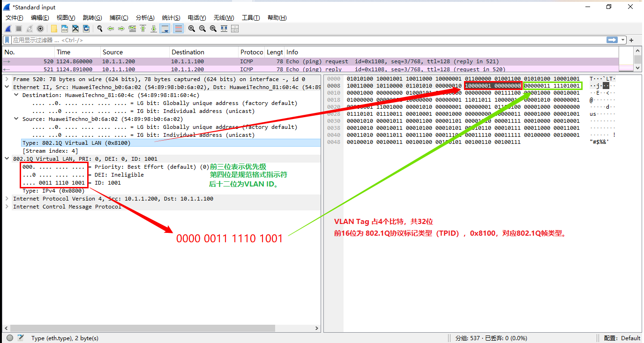Click the add filter plus button
Image resolution: width=644 pixels, height=343 pixels.
[631, 40]
